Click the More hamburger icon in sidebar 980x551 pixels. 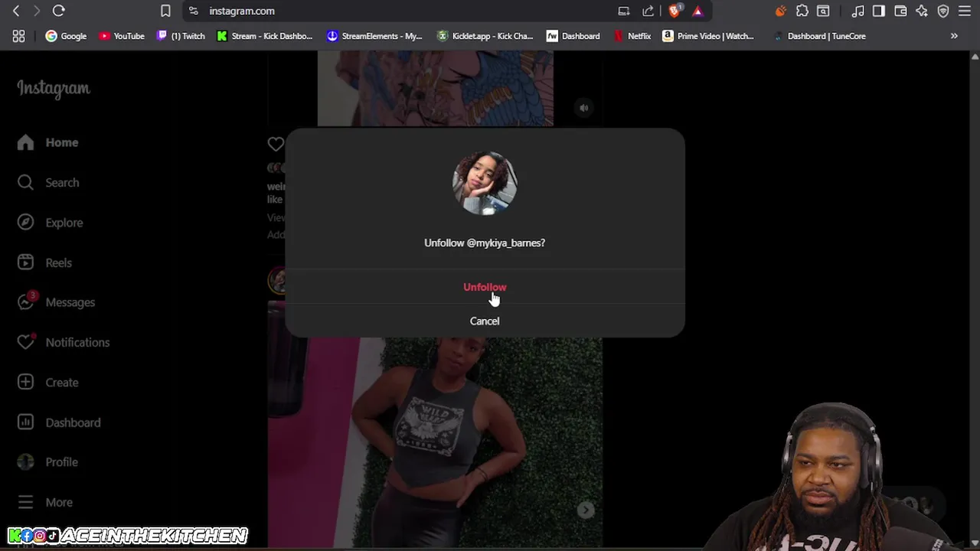[x=25, y=502]
